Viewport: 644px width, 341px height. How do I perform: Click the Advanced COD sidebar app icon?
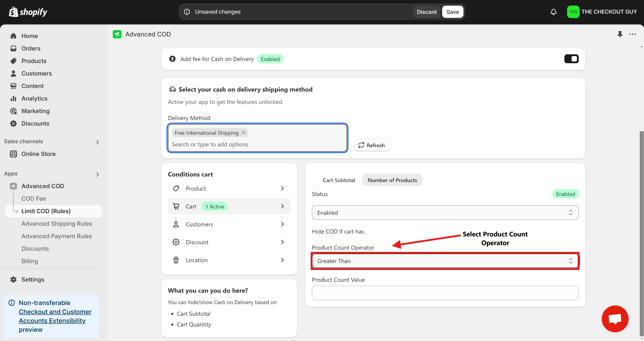(13, 186)
